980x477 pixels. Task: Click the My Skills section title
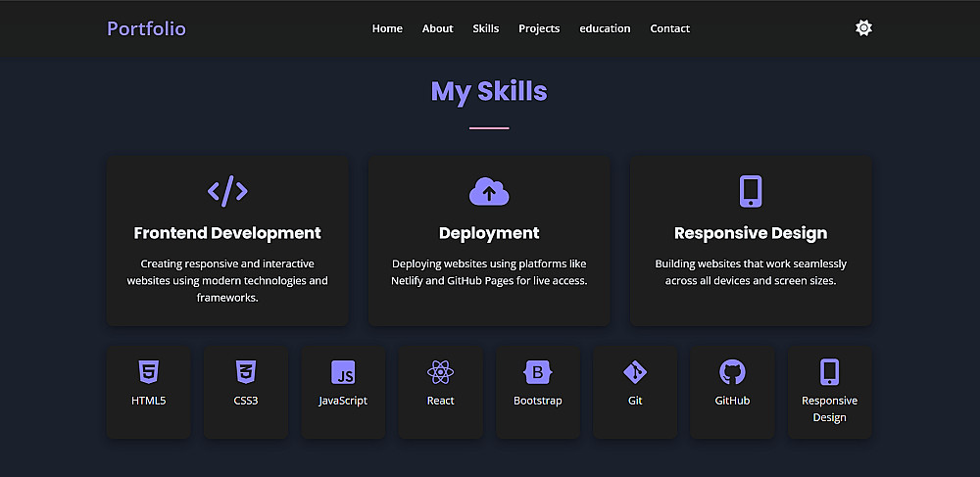[489, 91]
